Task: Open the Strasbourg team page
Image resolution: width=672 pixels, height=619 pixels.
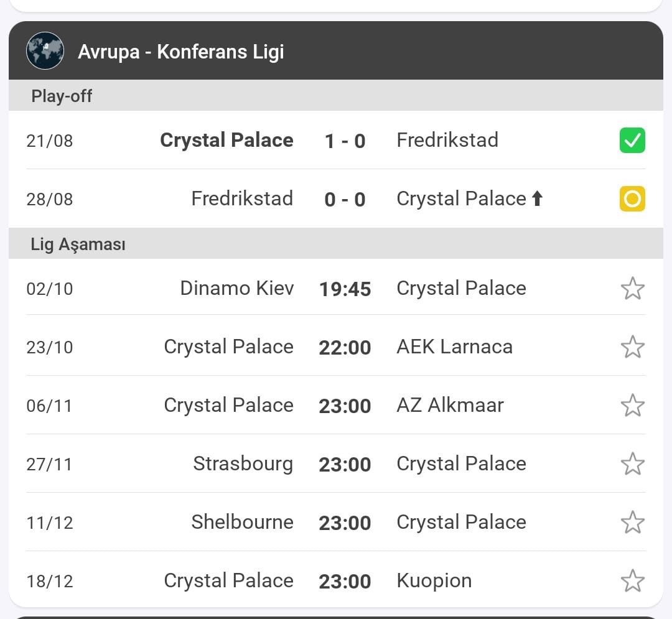Action: [x=243, y=464]
